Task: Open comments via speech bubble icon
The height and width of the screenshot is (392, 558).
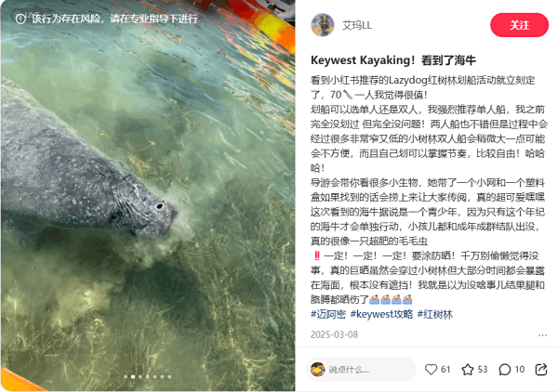Action: (505, 370)
